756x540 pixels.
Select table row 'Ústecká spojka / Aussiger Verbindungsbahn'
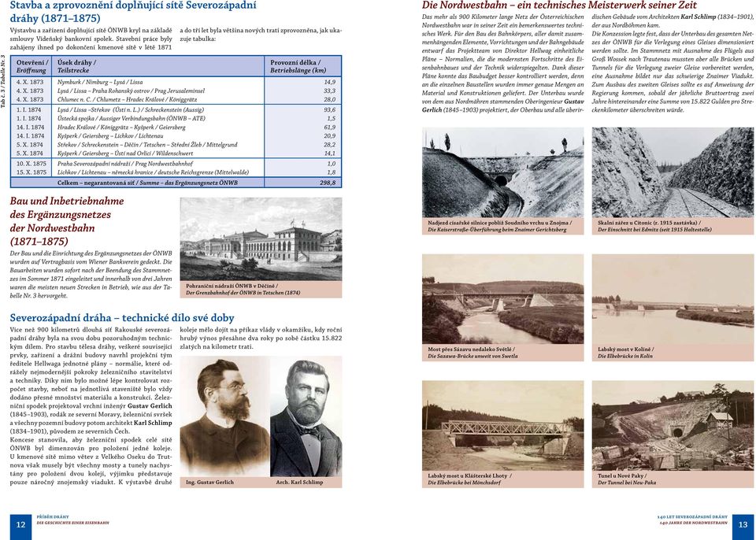click(176, 118)
